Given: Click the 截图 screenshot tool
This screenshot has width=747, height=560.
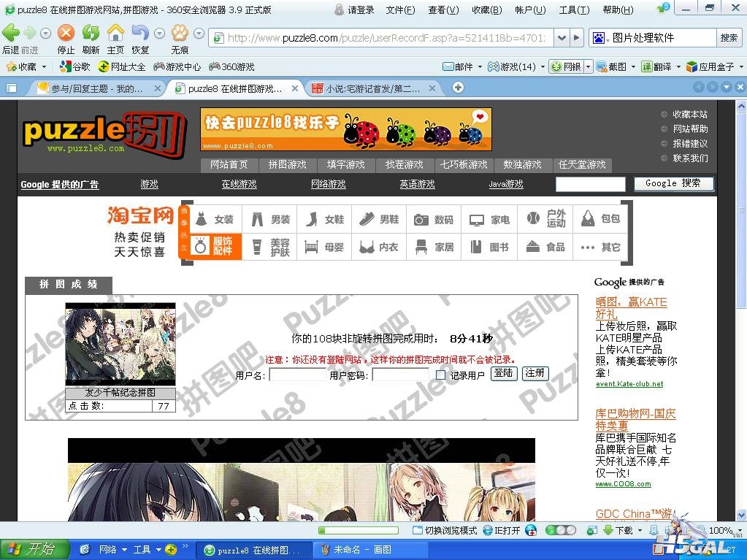Looking at the screenshot, I should point(612,66).
